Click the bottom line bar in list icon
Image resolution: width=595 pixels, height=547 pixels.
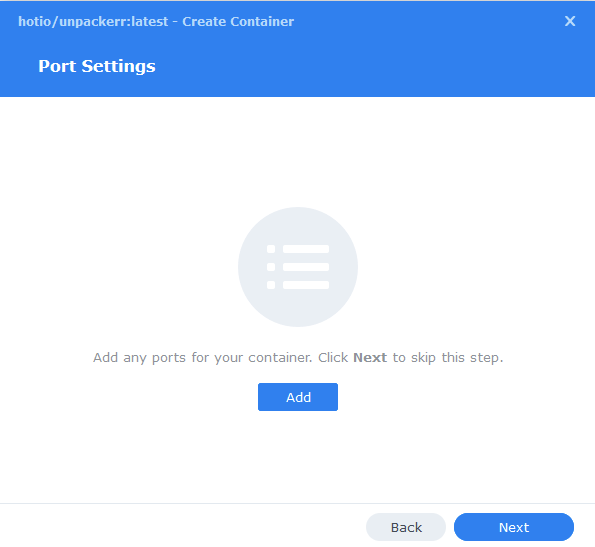pos(306,285)
